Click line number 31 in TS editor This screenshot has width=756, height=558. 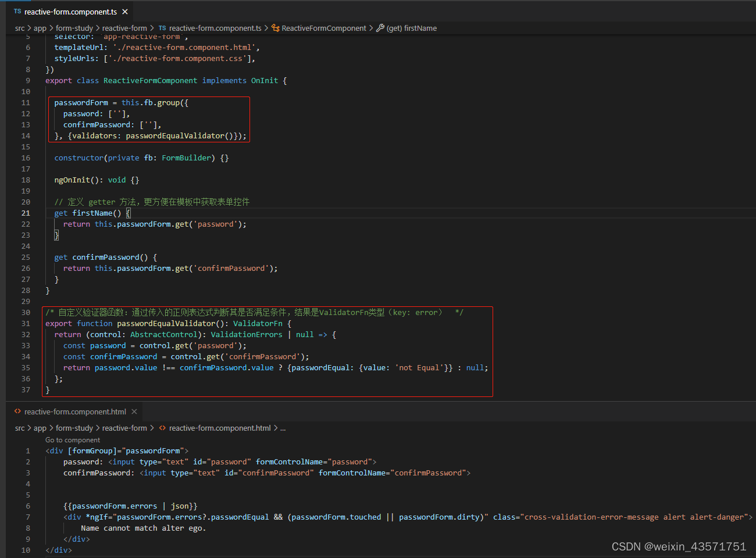point(26,324)
